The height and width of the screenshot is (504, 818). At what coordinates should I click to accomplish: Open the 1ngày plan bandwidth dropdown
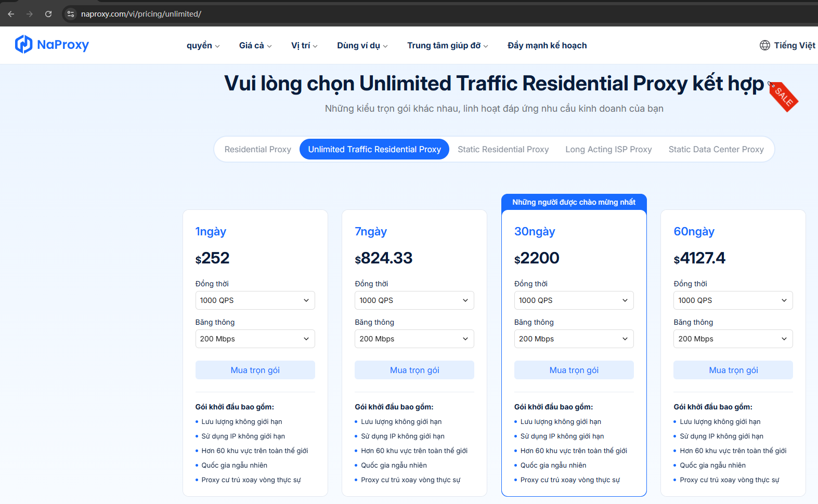point(255,339)
